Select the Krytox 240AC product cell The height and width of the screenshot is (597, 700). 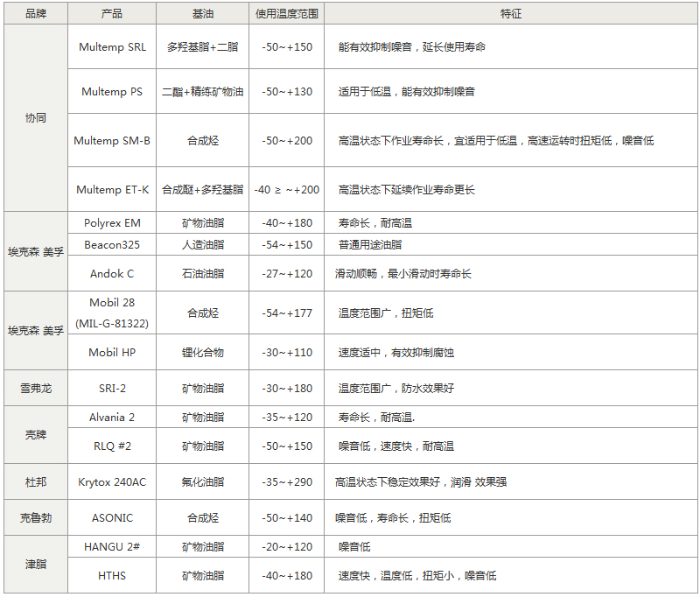112,481
